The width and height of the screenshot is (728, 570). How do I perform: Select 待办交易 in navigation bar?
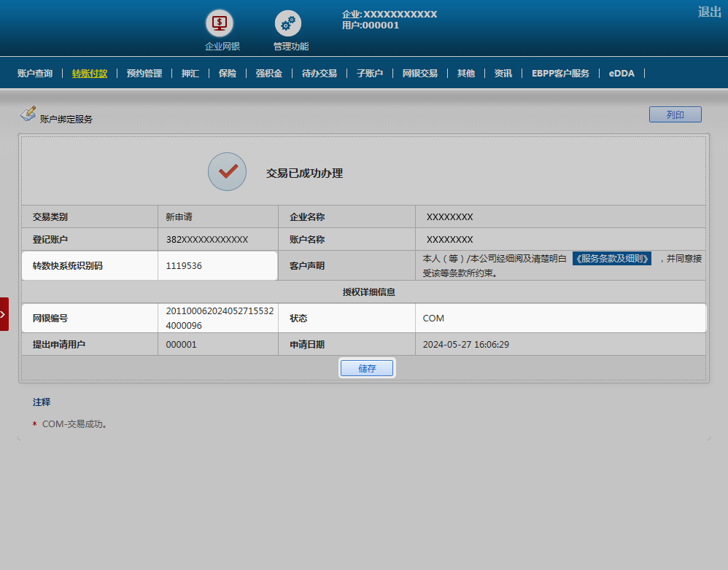point(320,74)
